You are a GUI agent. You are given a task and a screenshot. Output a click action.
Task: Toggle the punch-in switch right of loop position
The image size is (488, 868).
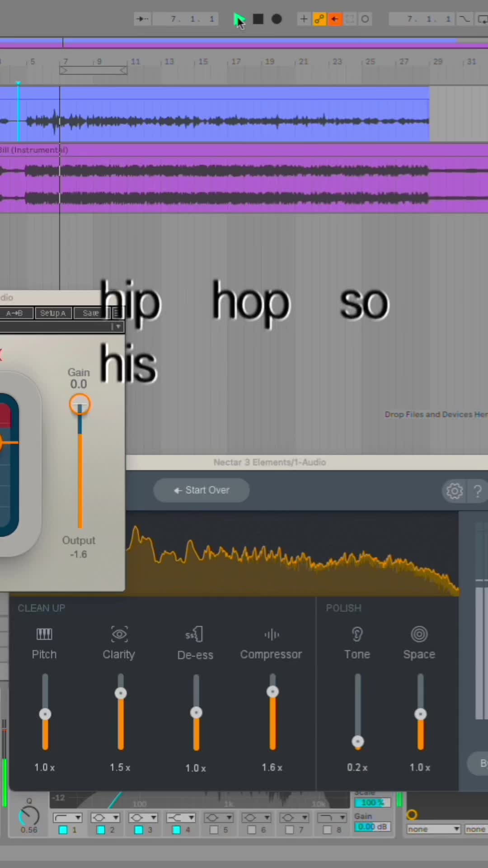[x=465, y=19]
